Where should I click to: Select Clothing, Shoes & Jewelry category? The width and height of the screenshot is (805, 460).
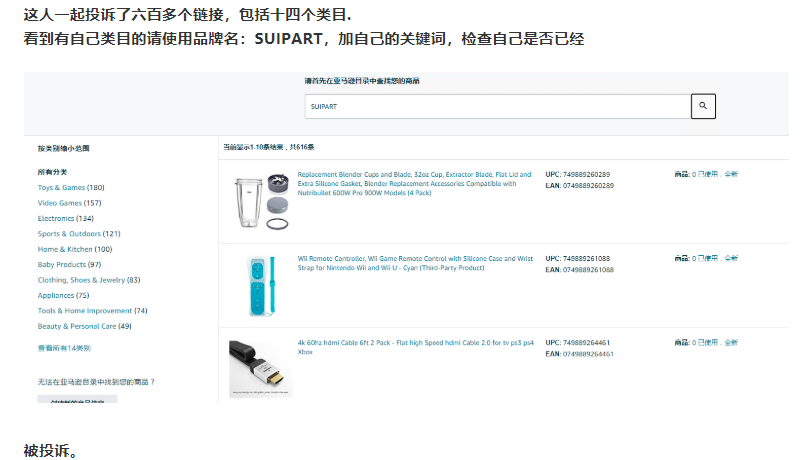[x=89, y=280]
